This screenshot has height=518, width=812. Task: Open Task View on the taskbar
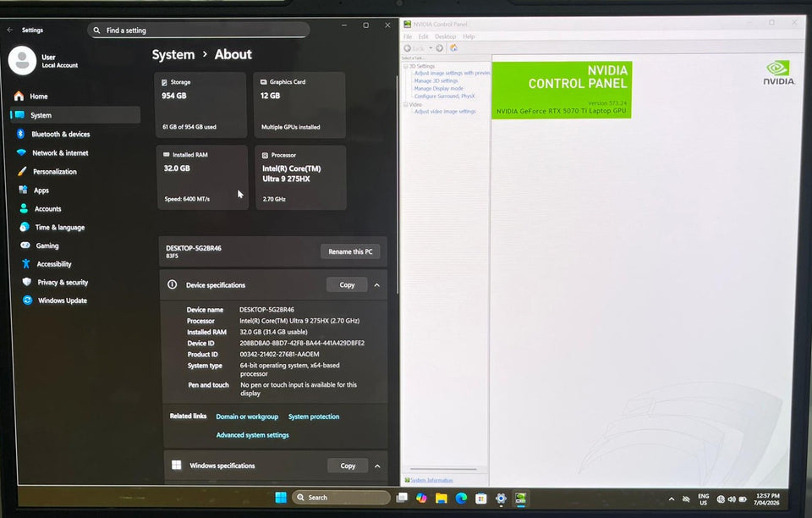click(400, 499)
